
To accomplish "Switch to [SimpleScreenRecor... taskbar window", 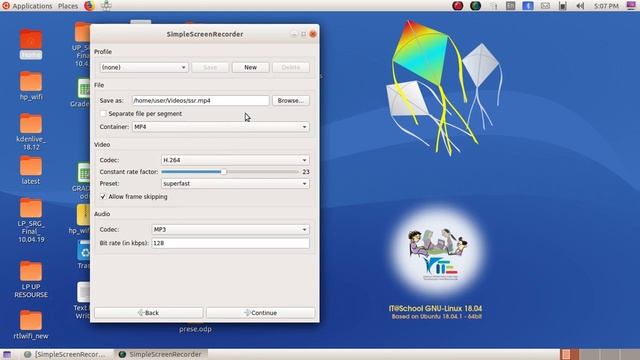I will (x=65, y=354).
